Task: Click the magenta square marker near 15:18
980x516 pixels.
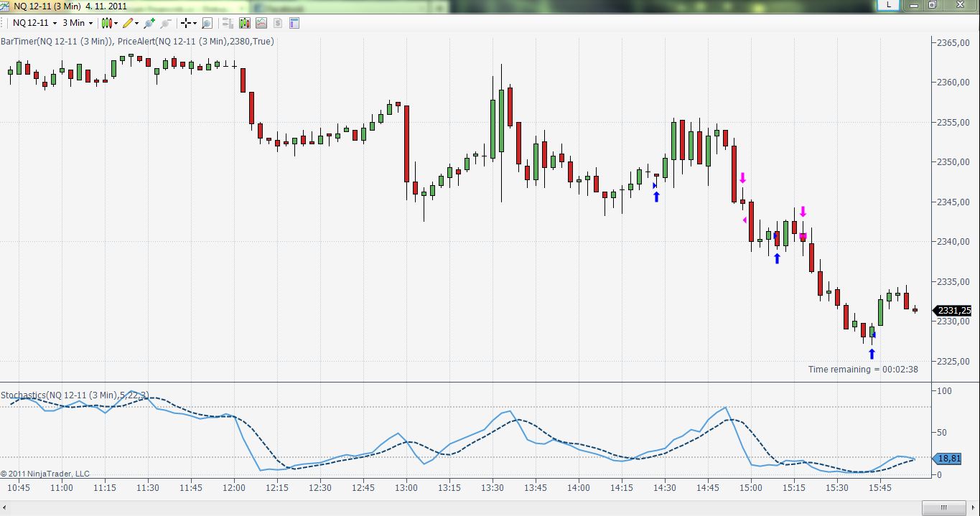Action: tap(803, 236)
